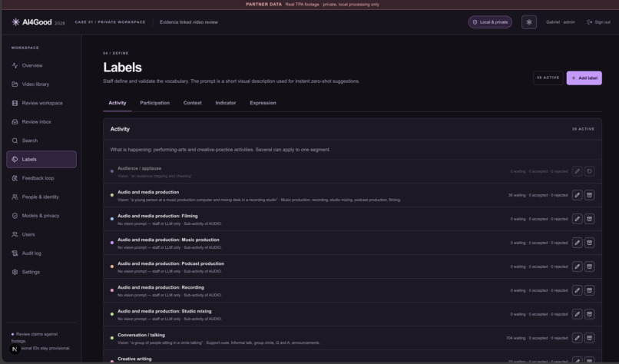Click the Local & private badge

490,22
